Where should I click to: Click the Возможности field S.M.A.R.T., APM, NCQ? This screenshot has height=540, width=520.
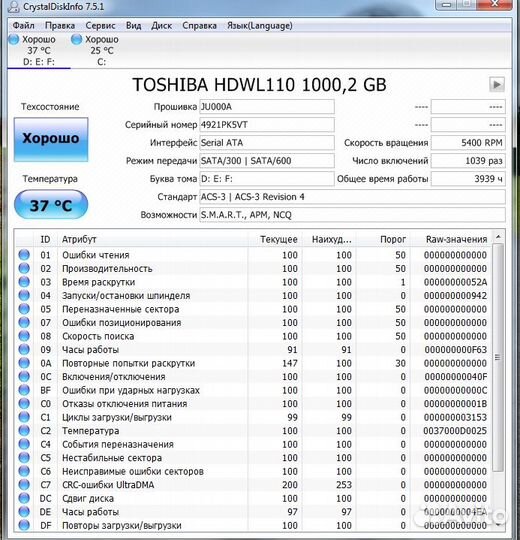pyautogui.click(x=352, y=215)
